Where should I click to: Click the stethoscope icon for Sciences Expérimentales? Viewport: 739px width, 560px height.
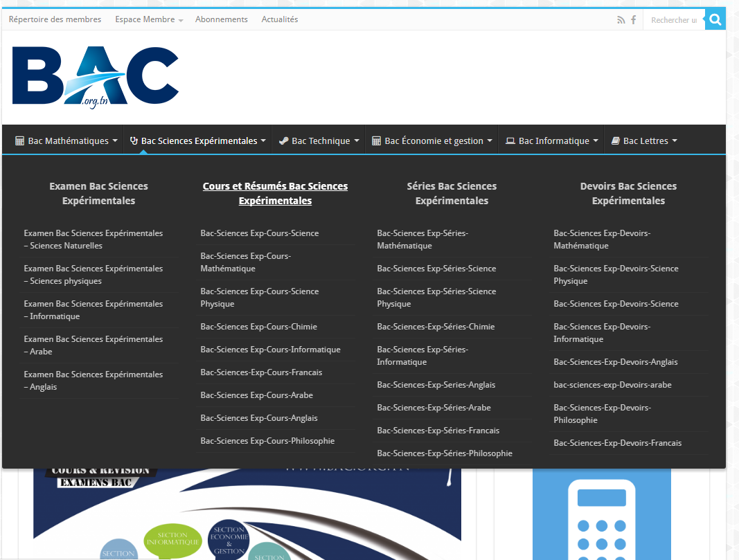[134, 141]
